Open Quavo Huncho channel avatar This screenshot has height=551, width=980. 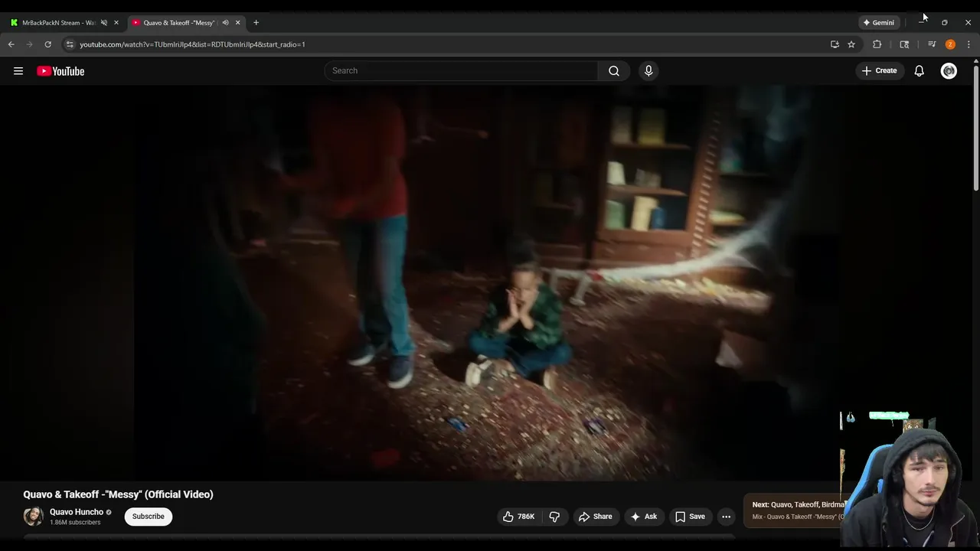[33, 517]
